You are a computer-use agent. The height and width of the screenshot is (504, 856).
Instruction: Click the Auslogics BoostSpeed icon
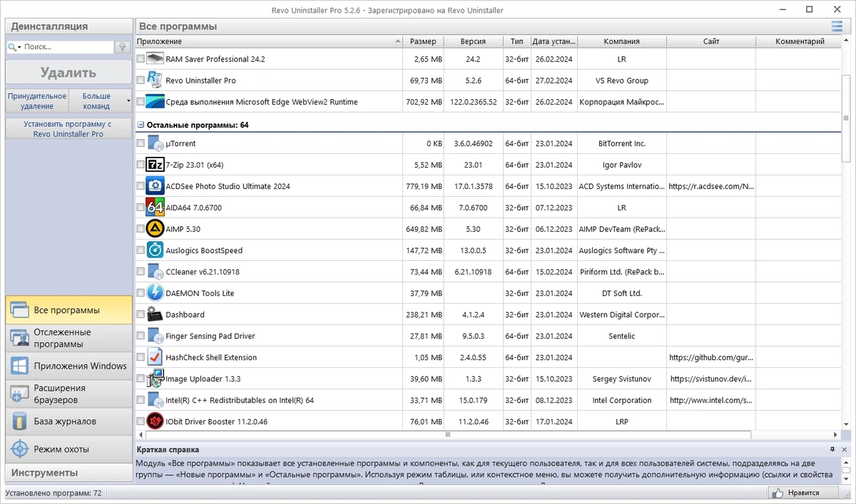click(x=155, y=250)
